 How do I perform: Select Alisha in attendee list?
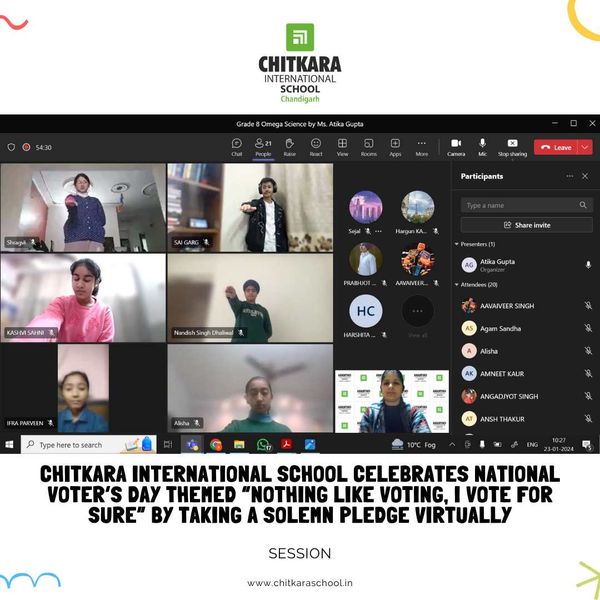click(527, 351)
